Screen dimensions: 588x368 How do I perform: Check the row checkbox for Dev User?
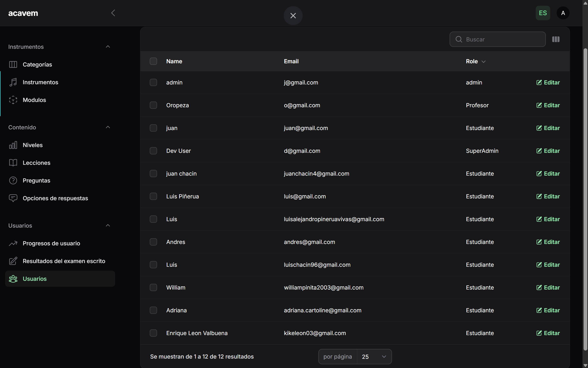point(153,151)
